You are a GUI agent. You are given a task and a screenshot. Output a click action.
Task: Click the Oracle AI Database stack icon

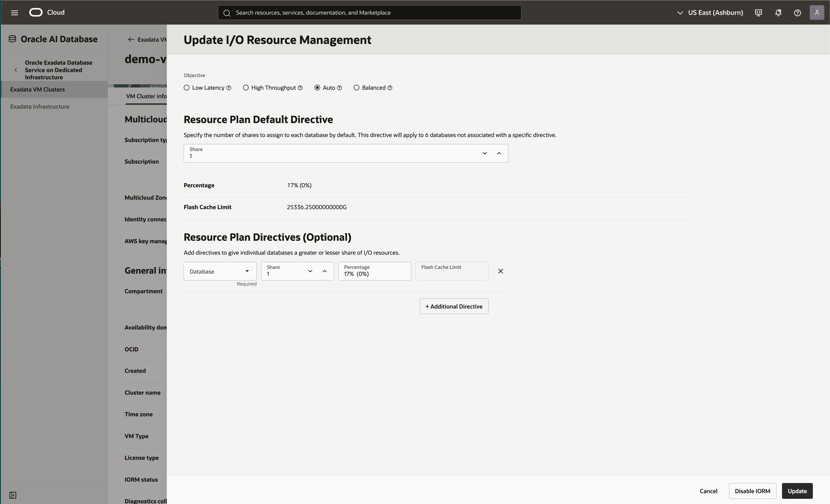tap(12, 39)
